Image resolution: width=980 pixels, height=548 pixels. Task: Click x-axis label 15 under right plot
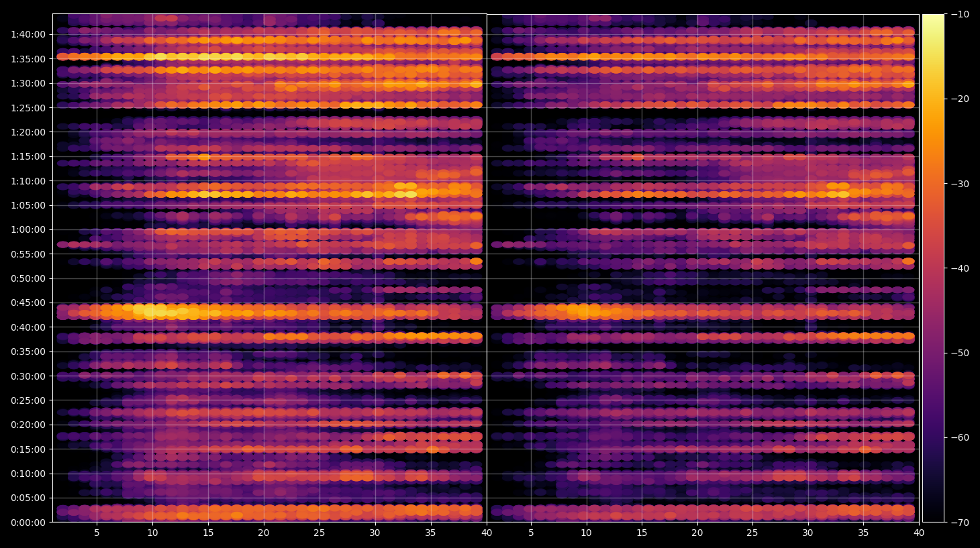[642, 533]
